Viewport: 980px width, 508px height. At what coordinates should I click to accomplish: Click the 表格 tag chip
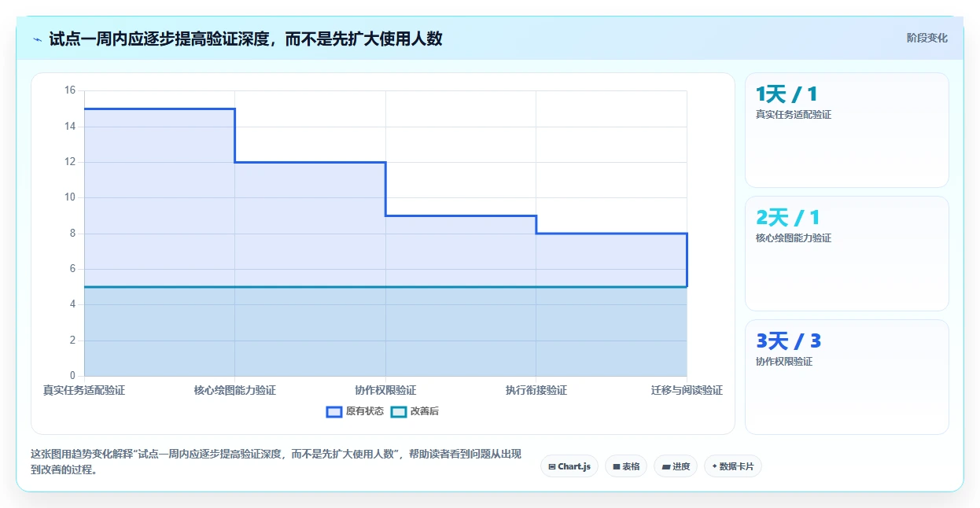pyautogui.click(x=626, y=466)
